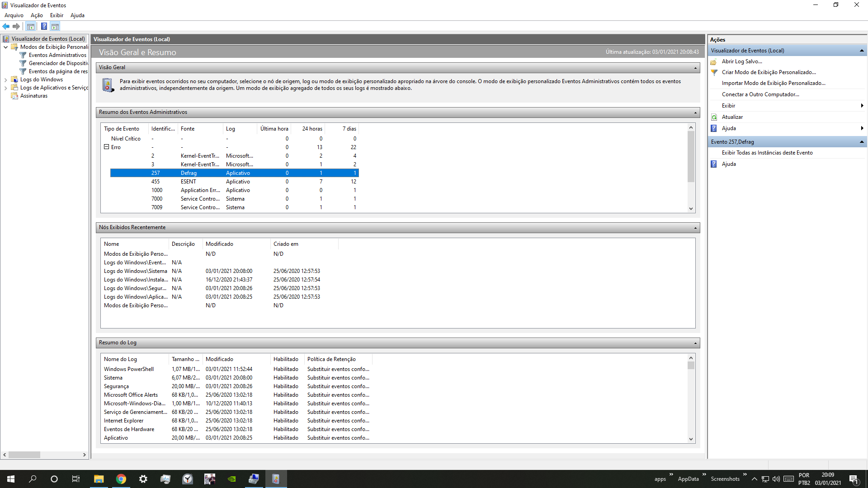Collapse the Evento 257,Defrag actions group

pyautogui.click(x=862, y=142)
